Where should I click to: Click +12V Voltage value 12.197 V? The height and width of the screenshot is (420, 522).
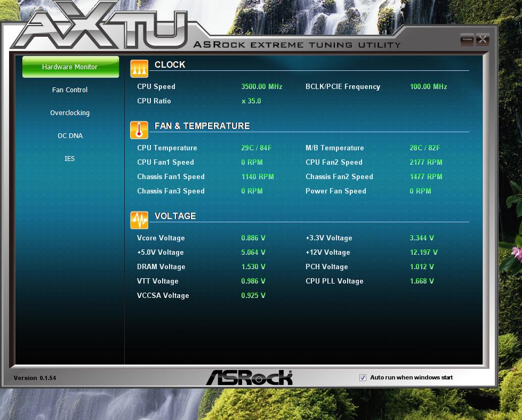click(x=424, y=252)
